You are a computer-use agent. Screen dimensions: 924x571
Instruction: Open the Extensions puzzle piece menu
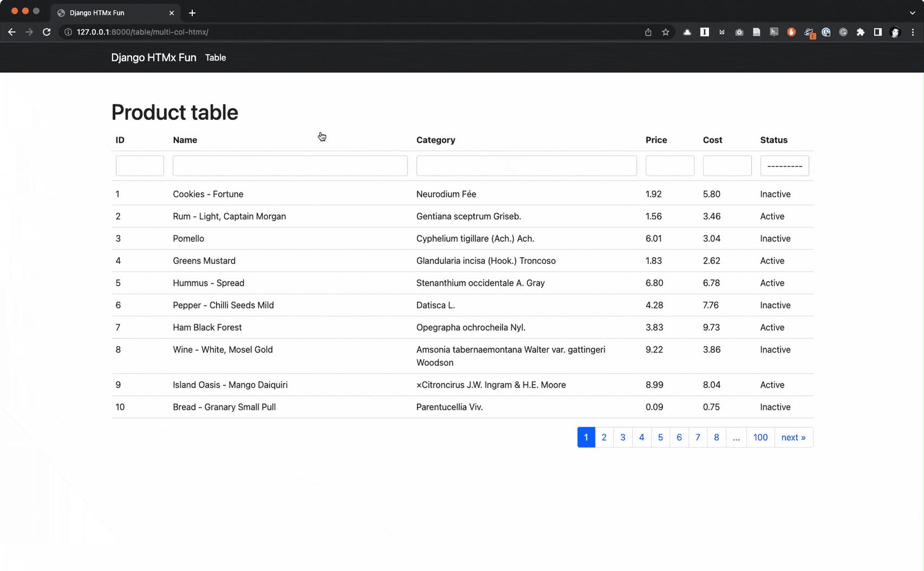click(860, 32)
